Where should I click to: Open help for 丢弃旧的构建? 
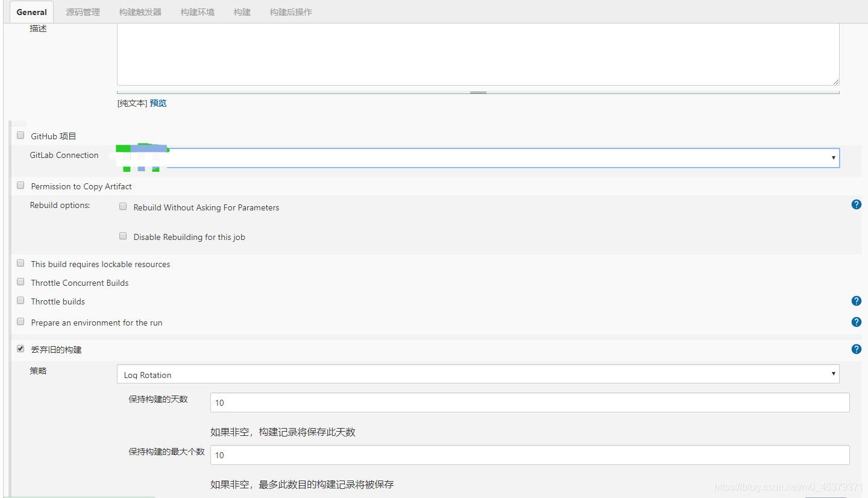(x=856, y=349)
